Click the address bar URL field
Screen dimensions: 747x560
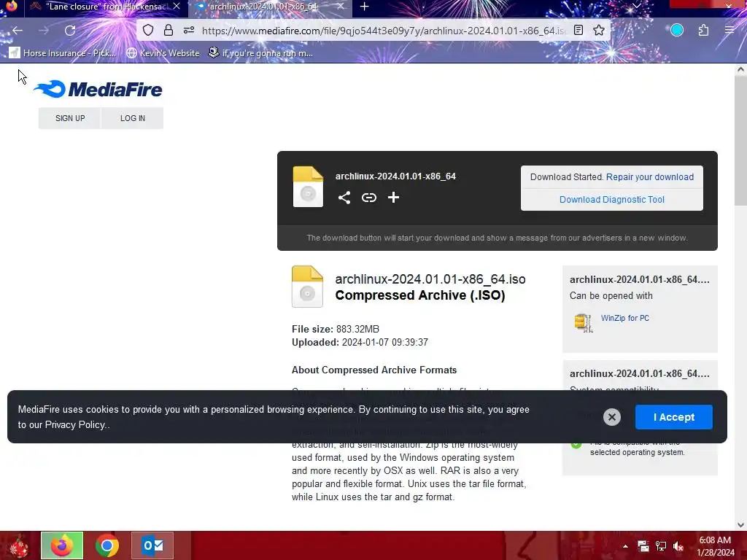coord(384,31)
